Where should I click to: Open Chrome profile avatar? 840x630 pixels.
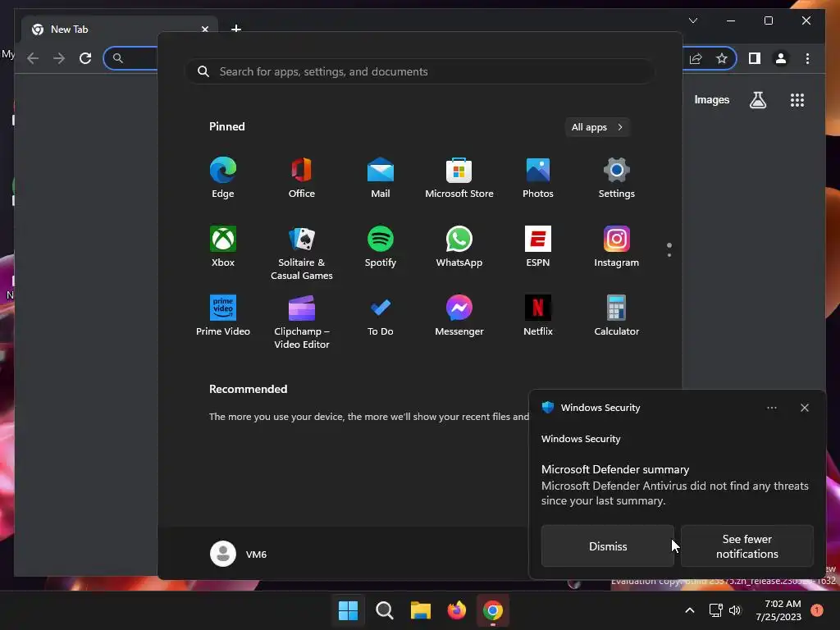coord(781,58)
